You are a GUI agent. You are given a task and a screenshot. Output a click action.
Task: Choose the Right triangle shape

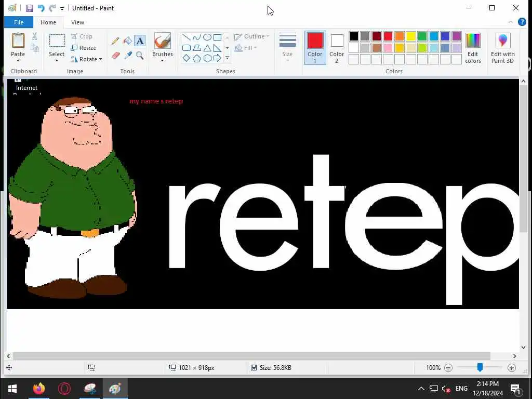tap(218, 48)
